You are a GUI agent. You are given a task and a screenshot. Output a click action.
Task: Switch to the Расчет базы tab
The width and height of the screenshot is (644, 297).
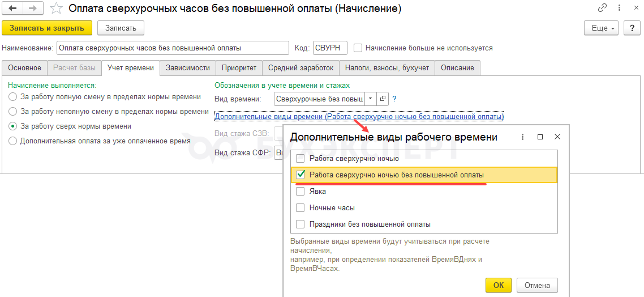pyautogui.click(x=74, y=68)
